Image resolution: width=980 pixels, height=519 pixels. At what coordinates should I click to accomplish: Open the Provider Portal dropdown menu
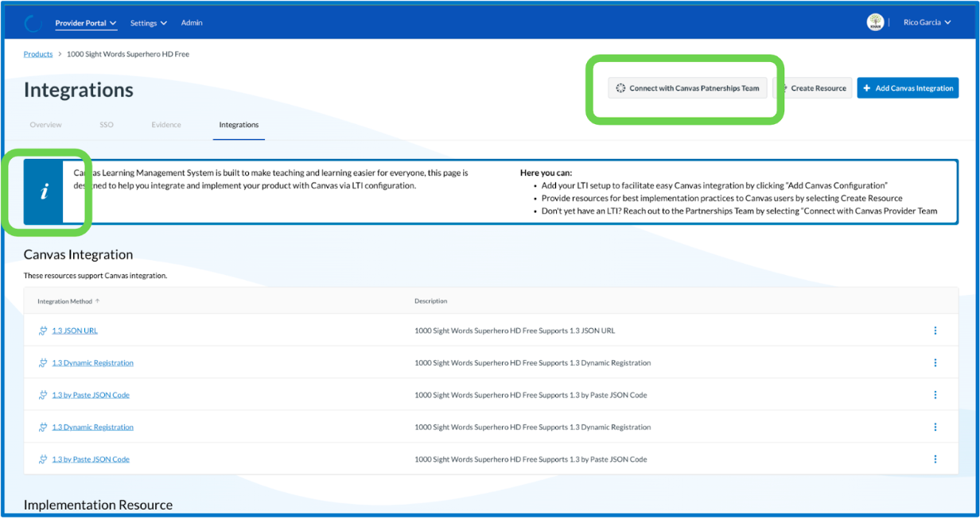[86, 23]
